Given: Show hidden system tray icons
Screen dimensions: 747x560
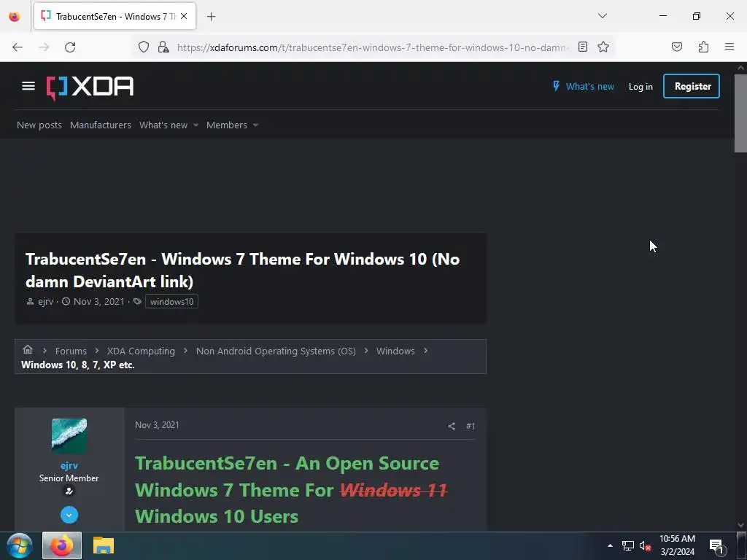Looking at the screenshot, I should (x=610, y=545).
